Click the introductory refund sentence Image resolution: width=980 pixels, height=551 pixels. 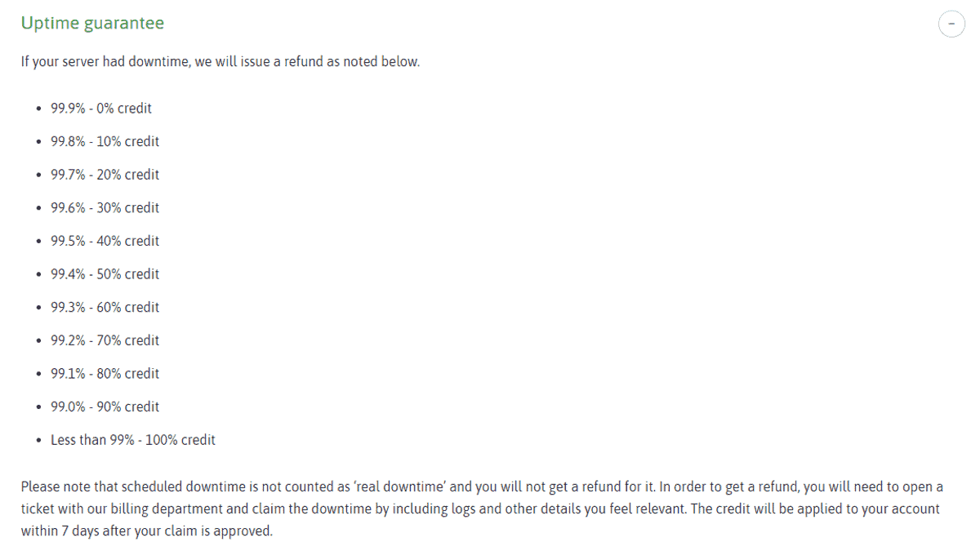pos(220,61)
